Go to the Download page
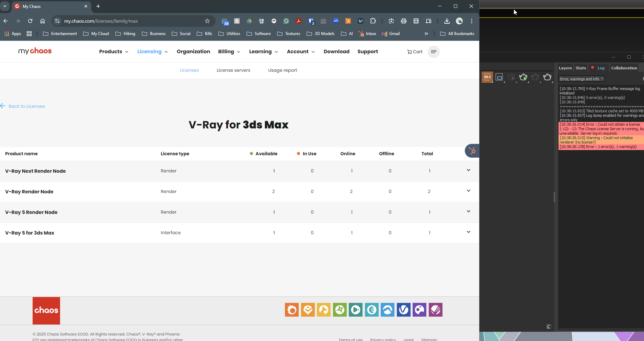This screenshot has height=341, width=644. [336, 52]
